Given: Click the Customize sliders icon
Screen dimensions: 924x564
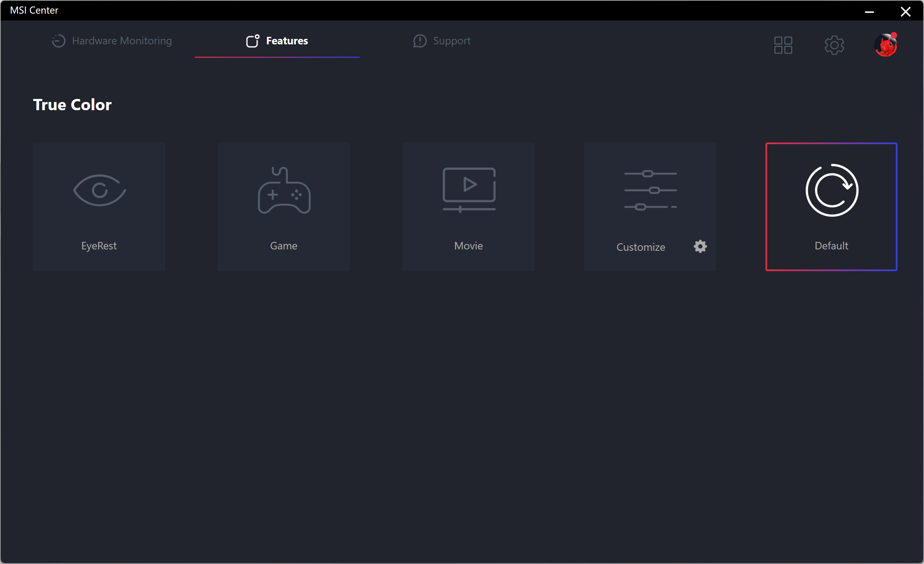Looking at the screenshot, I should click(x=650, y=190).
